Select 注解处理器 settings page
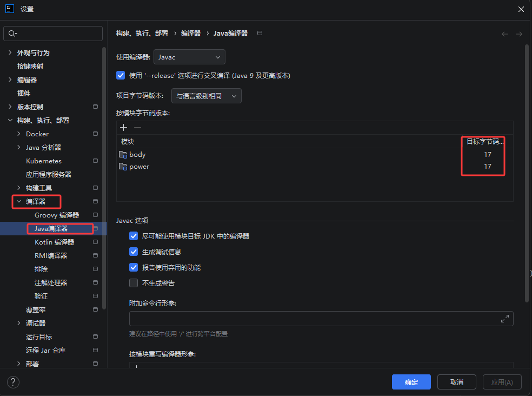Image resolution: width=532 pixels, height=396 pixels. coord(51,282)
